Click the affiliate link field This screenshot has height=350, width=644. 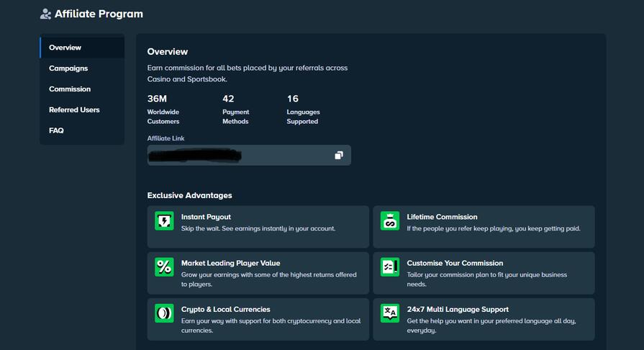[237, 155]
